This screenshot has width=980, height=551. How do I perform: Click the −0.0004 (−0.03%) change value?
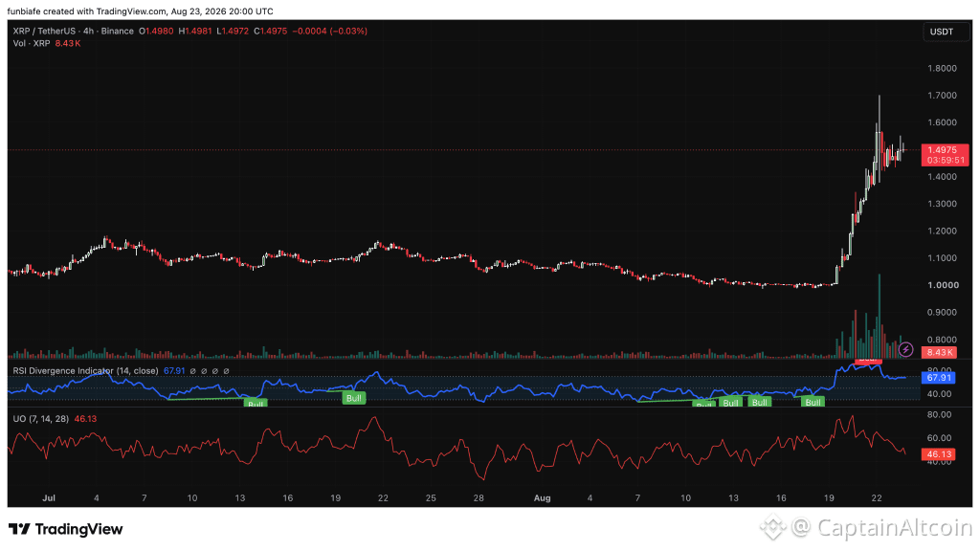coord(329,31)
